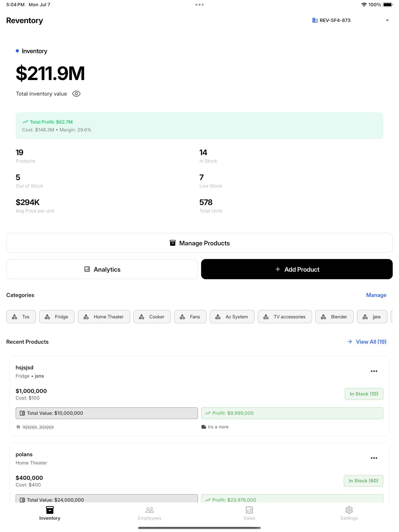Screen dimensions: 399x532
Task: Click Profit: $9,999,000 box
Action: pos(292,413)
